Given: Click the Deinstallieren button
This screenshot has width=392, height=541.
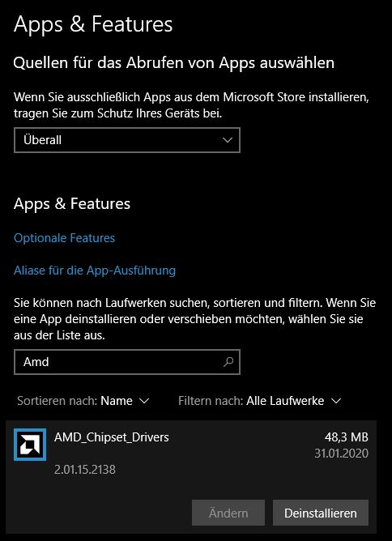Looking at the screenshot, I should pyautogui.click(x=321, y=513).
